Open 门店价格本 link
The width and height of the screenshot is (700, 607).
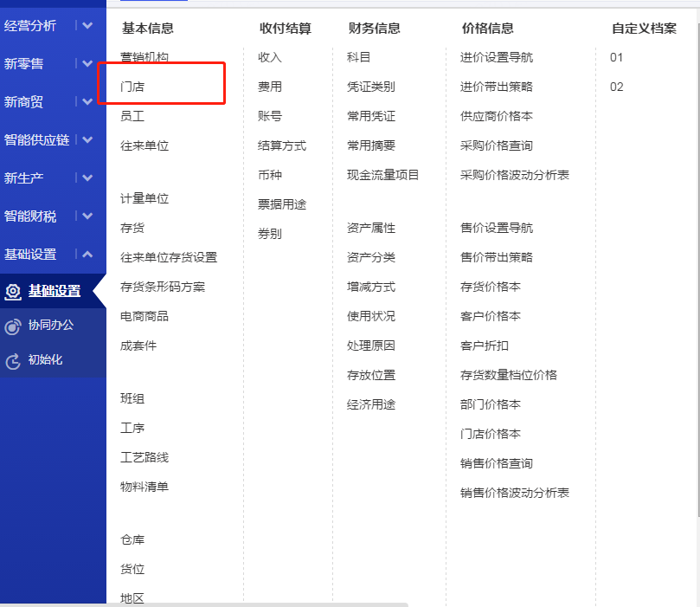491,434
